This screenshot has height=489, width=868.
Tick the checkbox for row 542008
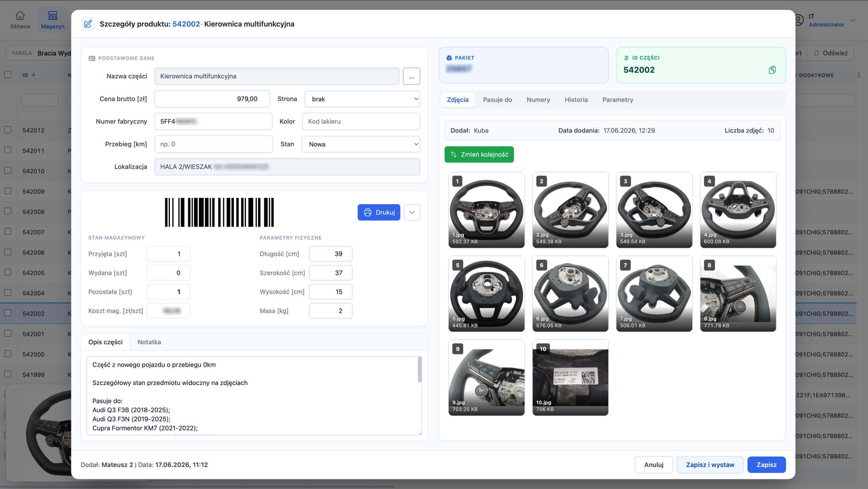pyautogui.click(x=8, y=211)
